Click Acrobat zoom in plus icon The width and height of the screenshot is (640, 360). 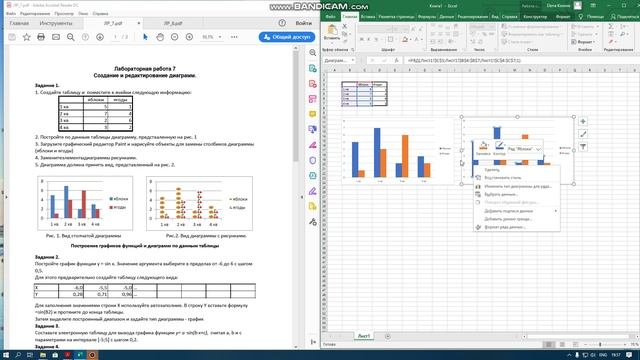coord(189,37)
